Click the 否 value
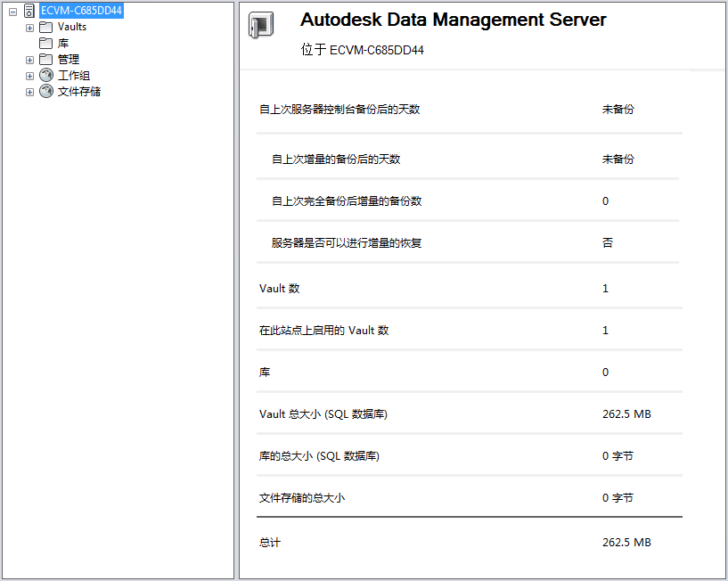 click(608, 243)
